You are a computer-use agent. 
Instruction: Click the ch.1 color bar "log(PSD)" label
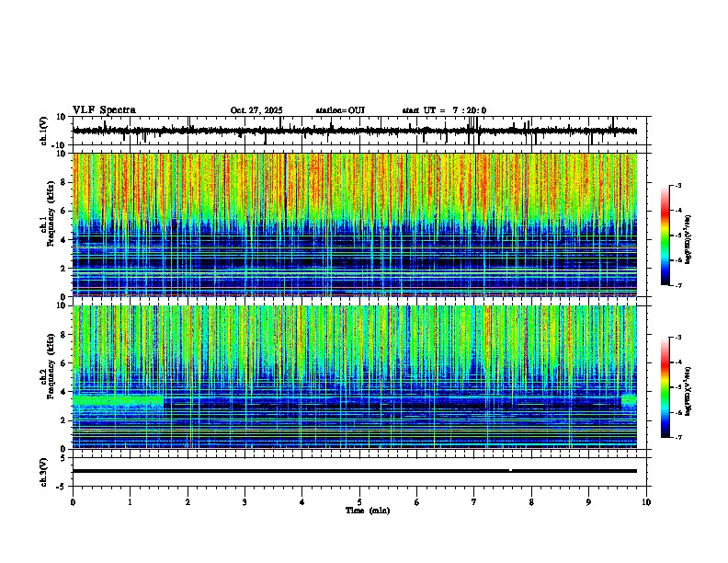click(688, 240)
